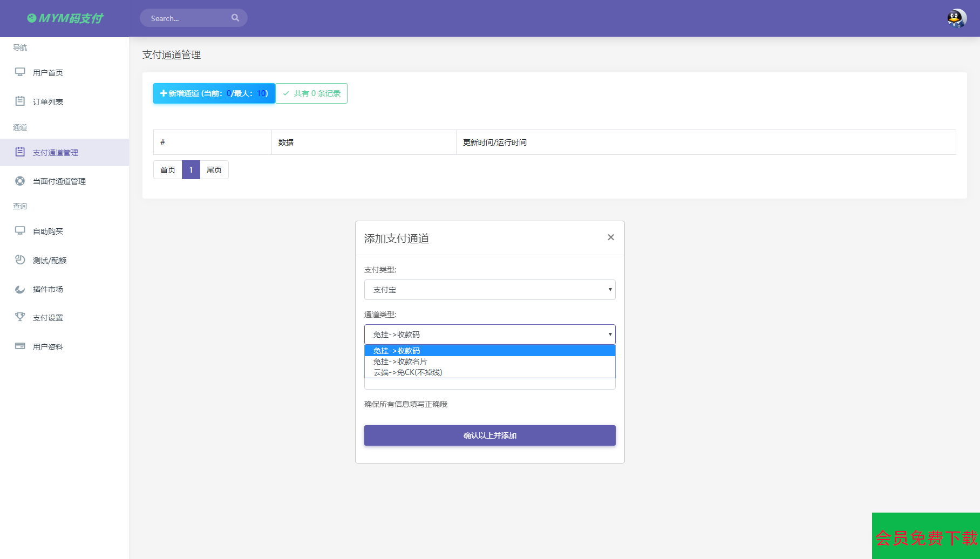
Task: Close the 添加支付通道 dialog
Action: [x=610, y=237]
